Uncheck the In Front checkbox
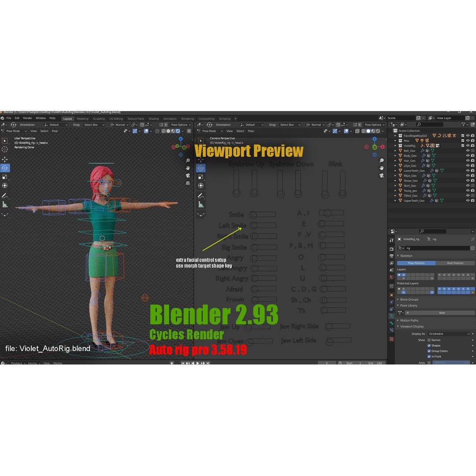The height and width of the screenshot is (476, 476). [x=429, y=357]
